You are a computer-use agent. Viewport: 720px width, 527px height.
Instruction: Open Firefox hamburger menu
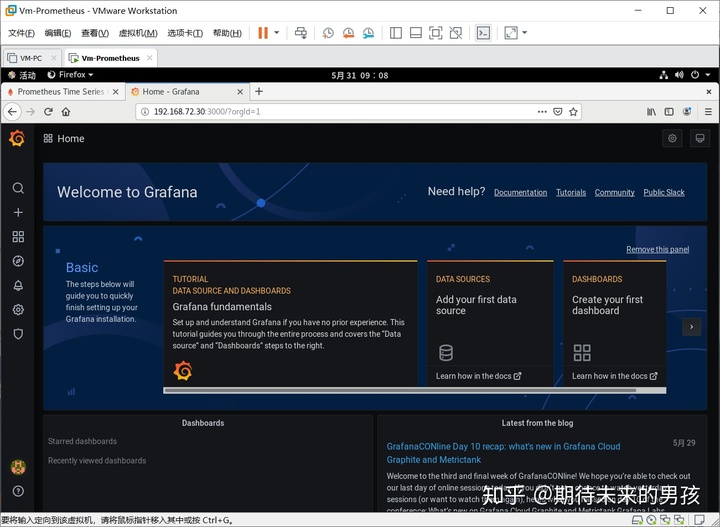pyautogui.click(x=708, y=112)
